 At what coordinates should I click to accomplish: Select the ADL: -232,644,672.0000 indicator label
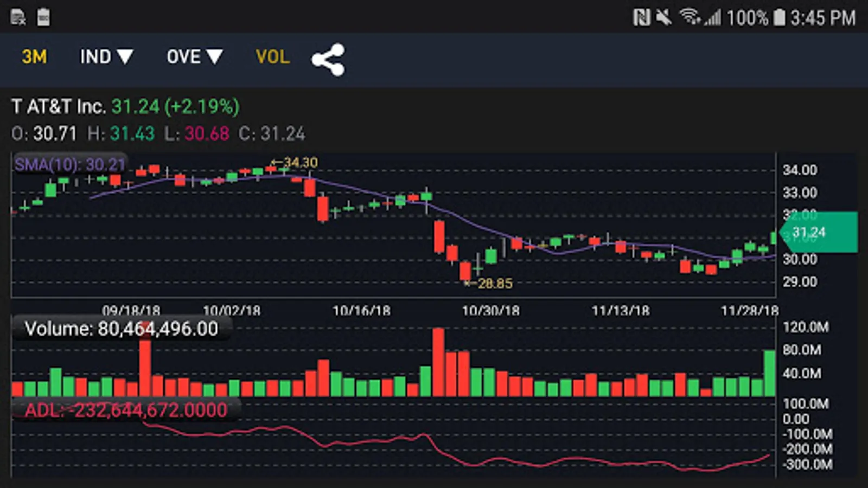point(126,410)
